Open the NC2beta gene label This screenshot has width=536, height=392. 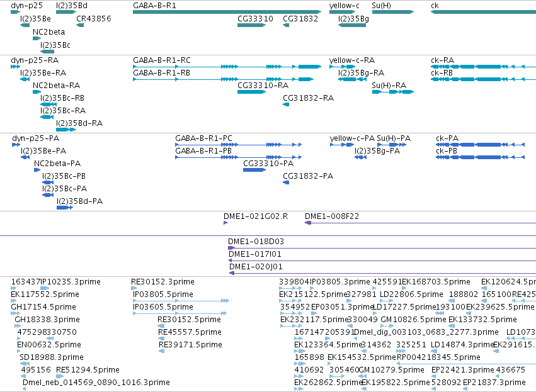49,31
